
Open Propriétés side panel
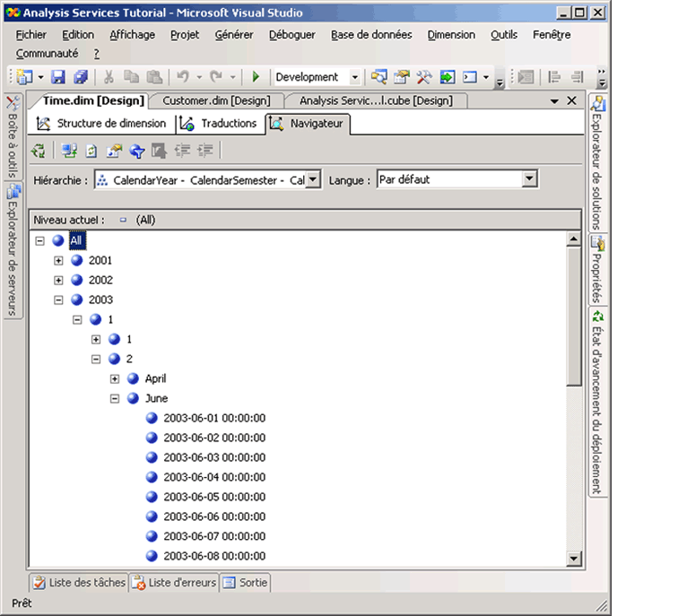click(x=597, y=270)
